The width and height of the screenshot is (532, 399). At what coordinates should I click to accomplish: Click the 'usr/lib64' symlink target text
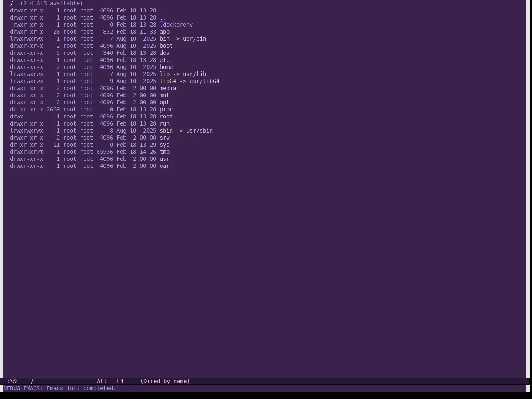pyautogui.click(x=204, y=81)
